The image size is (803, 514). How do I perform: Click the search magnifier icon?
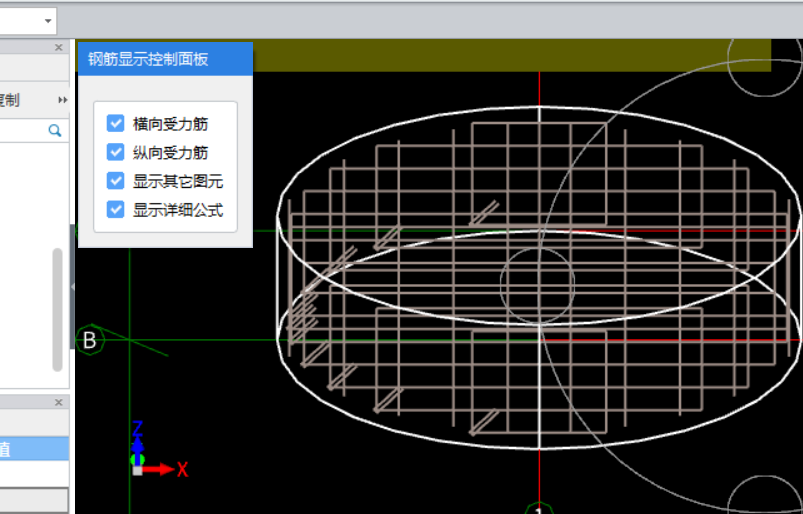coord(55,131)
